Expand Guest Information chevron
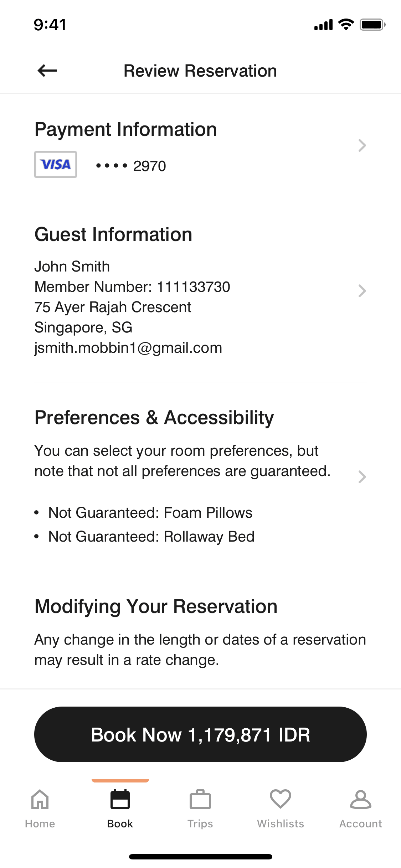 (x=362, y=291)
